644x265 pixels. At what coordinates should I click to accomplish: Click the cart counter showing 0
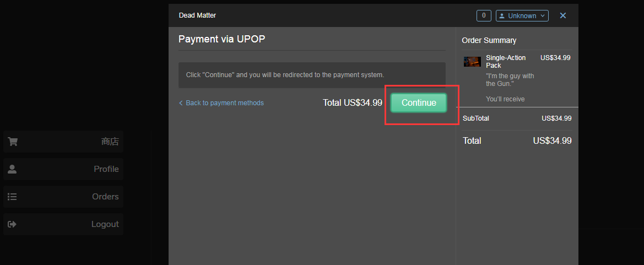pos(484,15)
